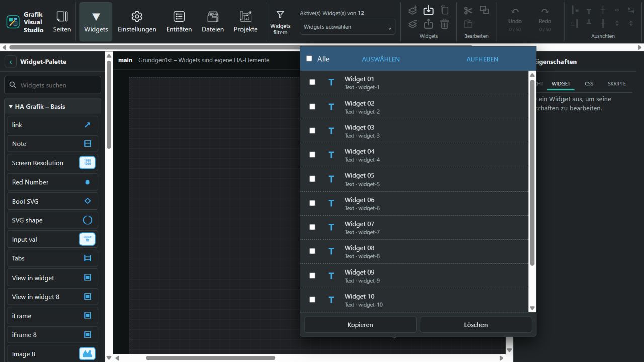
Task: Click the AUSWÄHLEN link
Action: pos(381,59)
